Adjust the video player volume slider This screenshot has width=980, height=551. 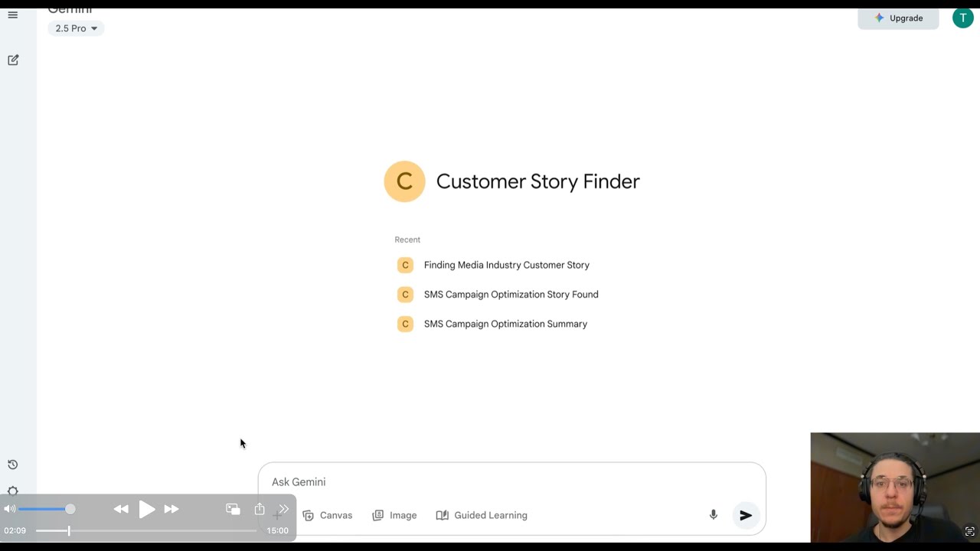tap(47, 509)
